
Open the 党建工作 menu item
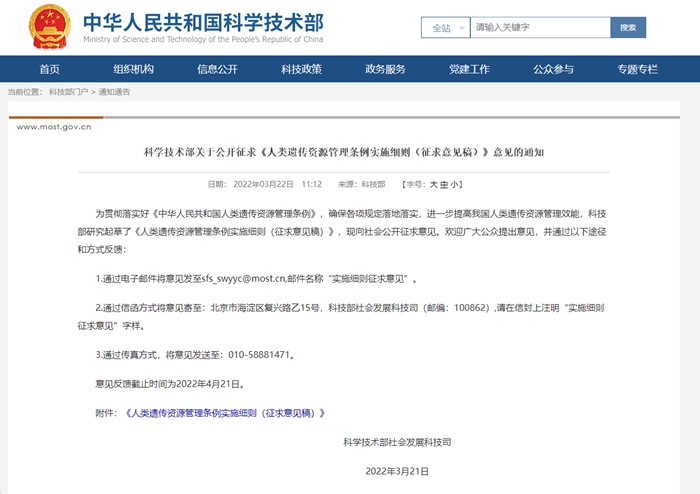point(469,69)
